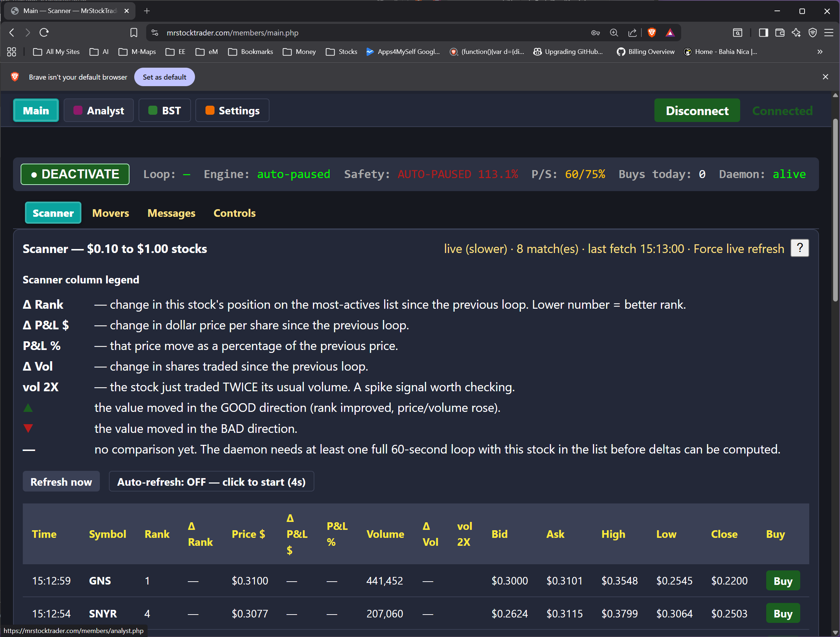The height and width of the screenshot is (637, 840).
Task: Open Brave VPN shield icon
Action: [x=812, y=33]
